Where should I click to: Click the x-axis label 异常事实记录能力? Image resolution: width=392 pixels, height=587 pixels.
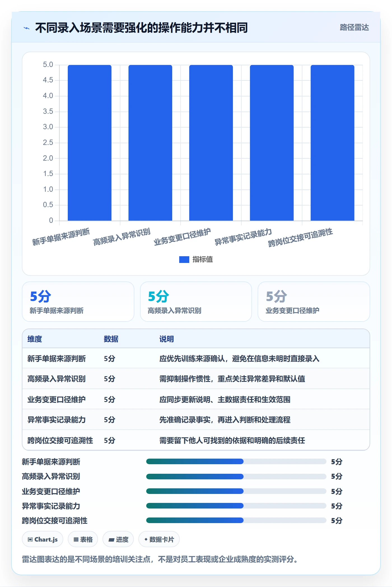[x=243, y=237]
